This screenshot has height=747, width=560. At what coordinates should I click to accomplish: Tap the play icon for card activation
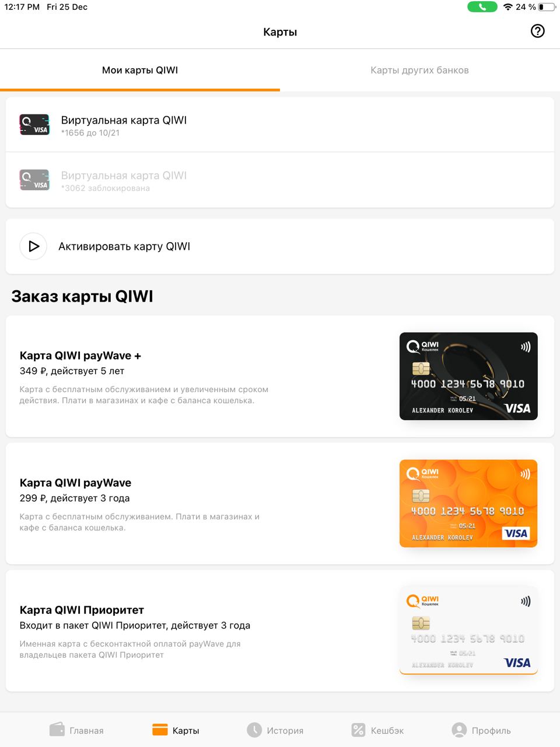click(x=33, y=246)
